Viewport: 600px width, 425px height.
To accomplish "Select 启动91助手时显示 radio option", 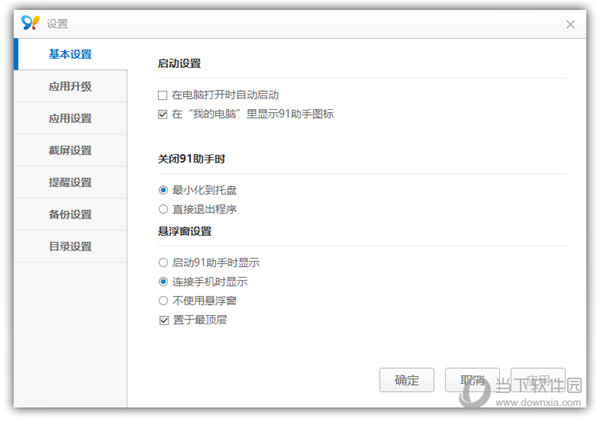I will coord(163,262).
